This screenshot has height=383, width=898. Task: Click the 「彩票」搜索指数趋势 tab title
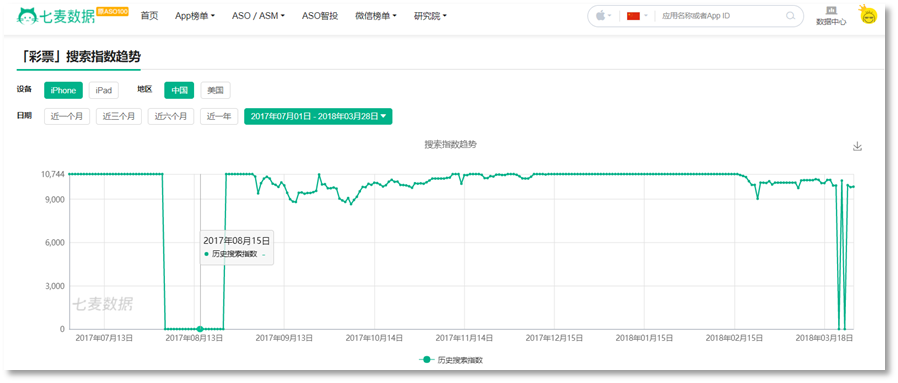coord(78,57)
